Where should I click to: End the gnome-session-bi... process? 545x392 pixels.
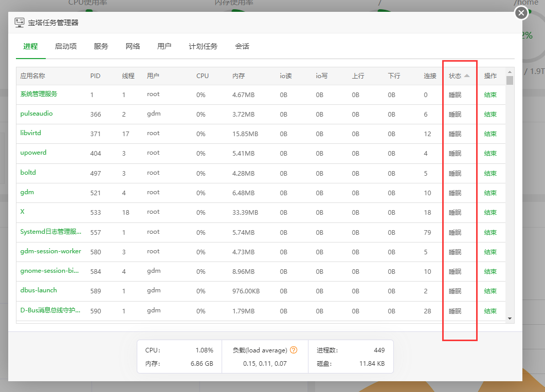point(490,271)
